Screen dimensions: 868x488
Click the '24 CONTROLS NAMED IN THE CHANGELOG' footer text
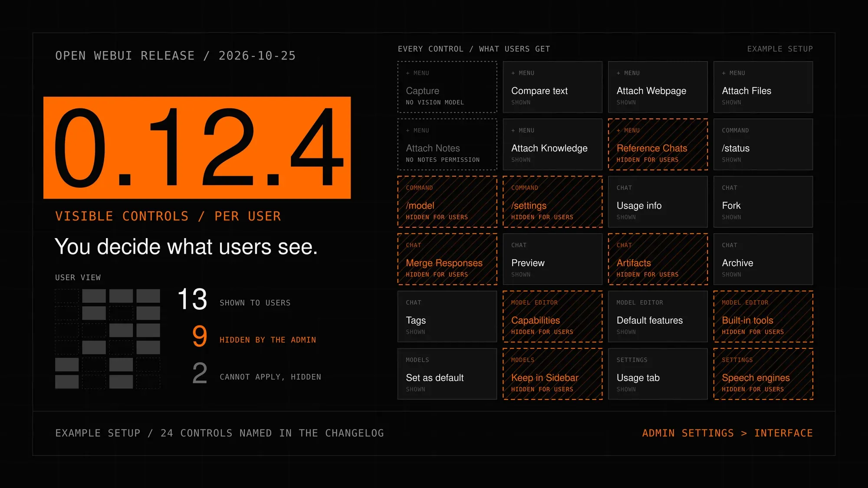pos(272,433)
